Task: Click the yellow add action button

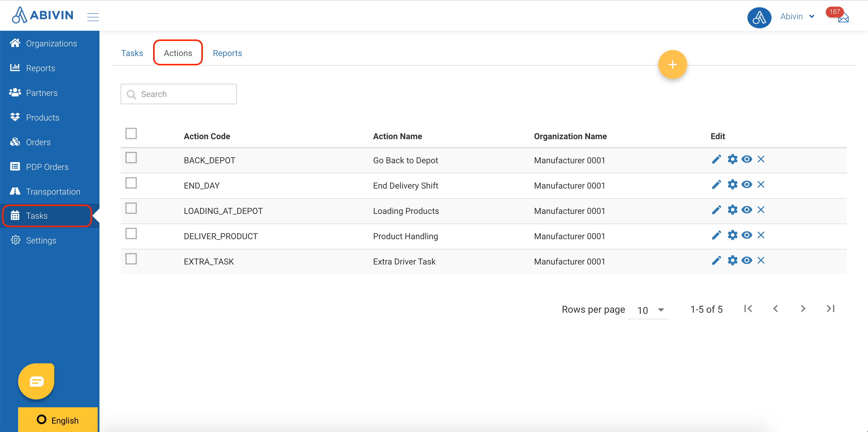Action: click(672, 64)
